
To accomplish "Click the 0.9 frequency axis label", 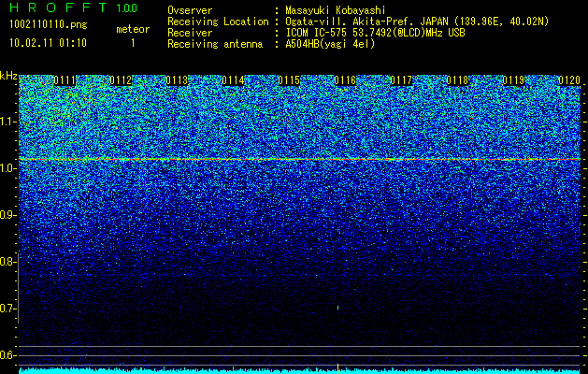I will (7, 215).
